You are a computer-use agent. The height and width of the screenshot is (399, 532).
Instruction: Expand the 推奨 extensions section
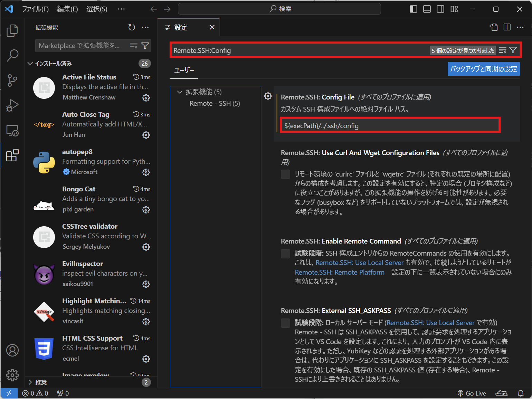[30, 382]
